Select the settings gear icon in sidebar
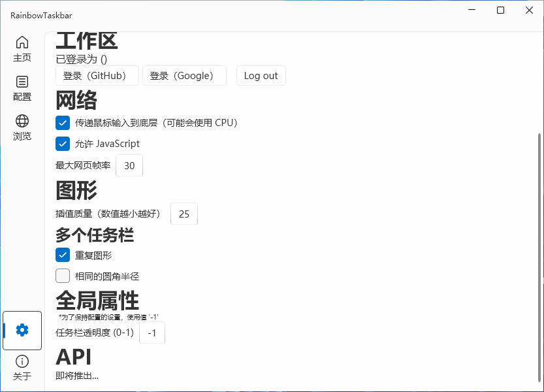Screen dimensions: 544x392 pos(22,330)
